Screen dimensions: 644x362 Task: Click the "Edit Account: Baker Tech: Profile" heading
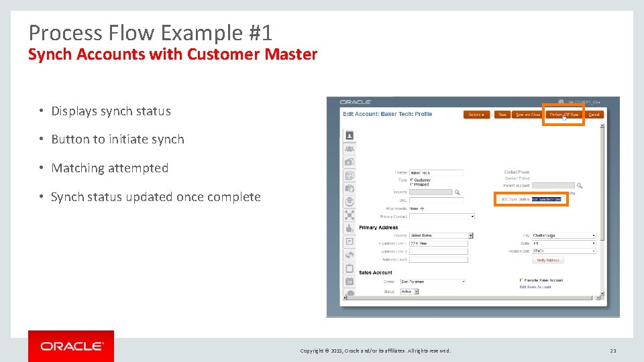[387, 114]
